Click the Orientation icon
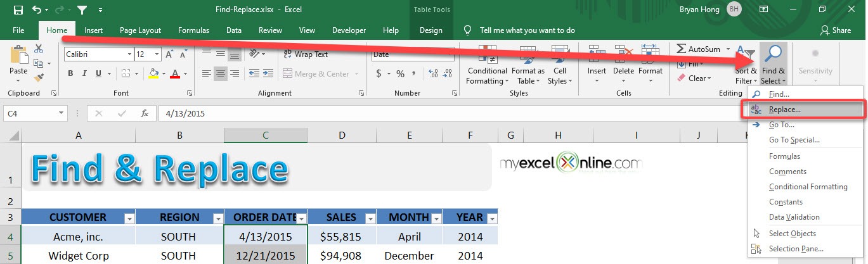Screen dimensions: 868x264 coord(254,54)
